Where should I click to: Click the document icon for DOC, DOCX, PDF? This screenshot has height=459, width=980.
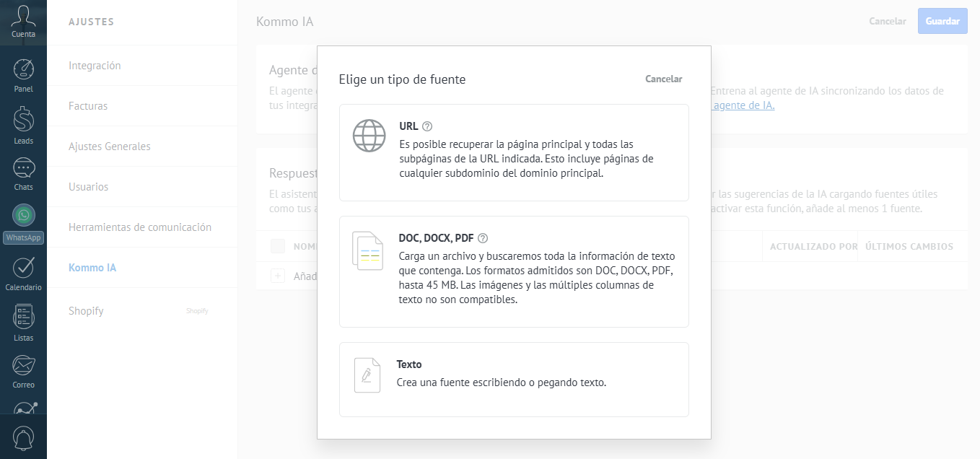(367, 250)
